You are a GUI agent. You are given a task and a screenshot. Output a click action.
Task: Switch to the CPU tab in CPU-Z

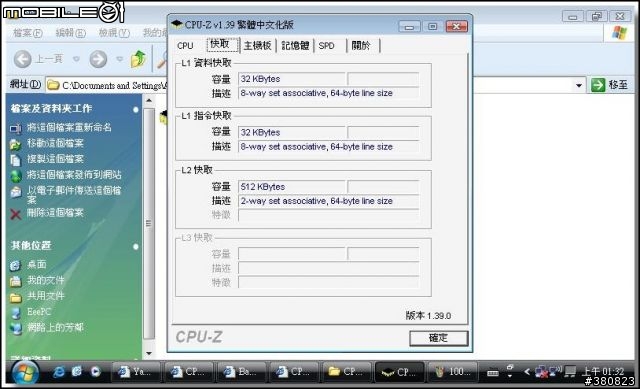point(185,45)
